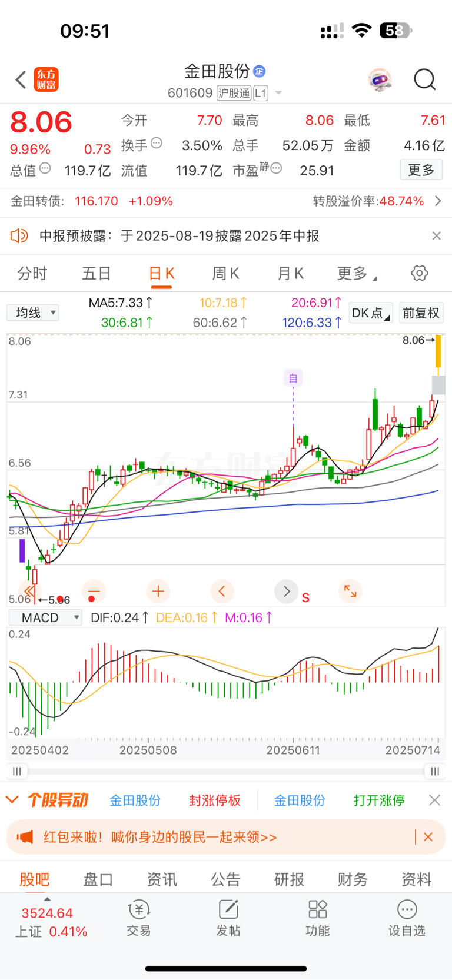Tap info icon next to 换手
Viewport: 452px width, 980px height.
pos(157,143)
